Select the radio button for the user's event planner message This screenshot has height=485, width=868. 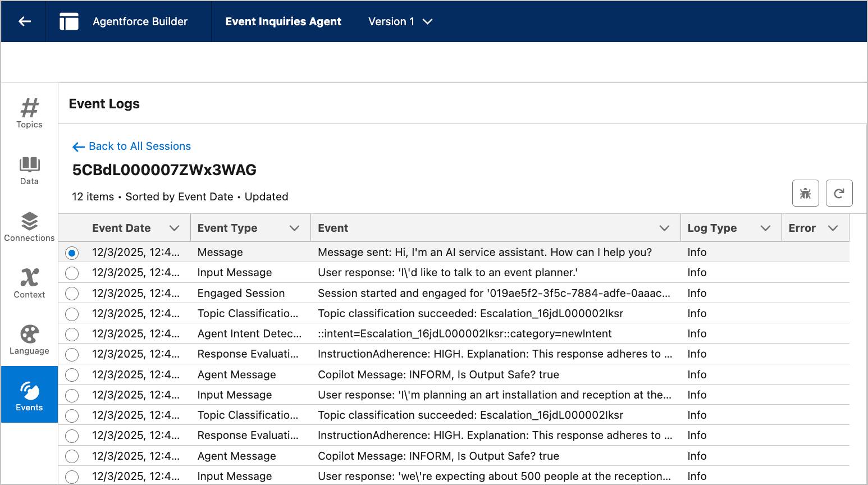tap(72, 273)
